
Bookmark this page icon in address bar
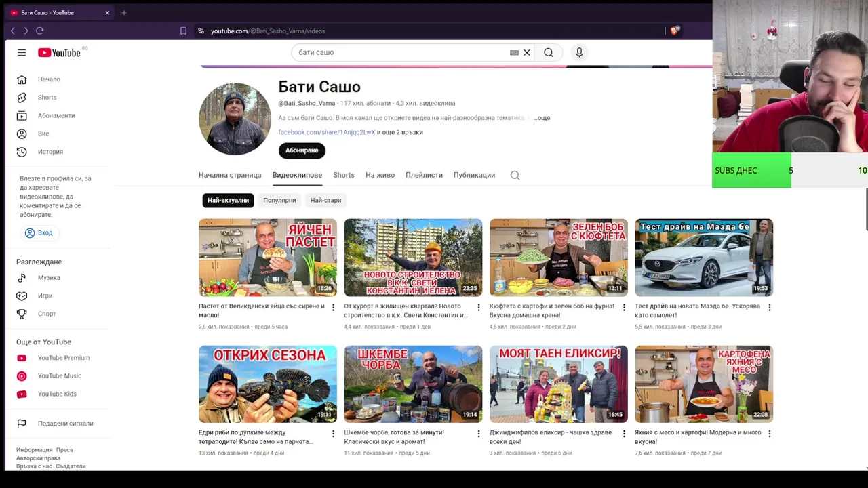[183, 30]
